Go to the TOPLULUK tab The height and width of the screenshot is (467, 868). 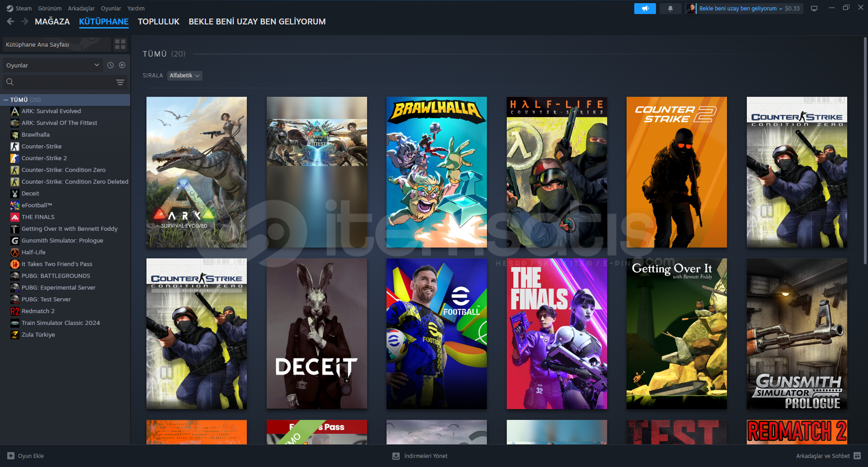(159, 22)
